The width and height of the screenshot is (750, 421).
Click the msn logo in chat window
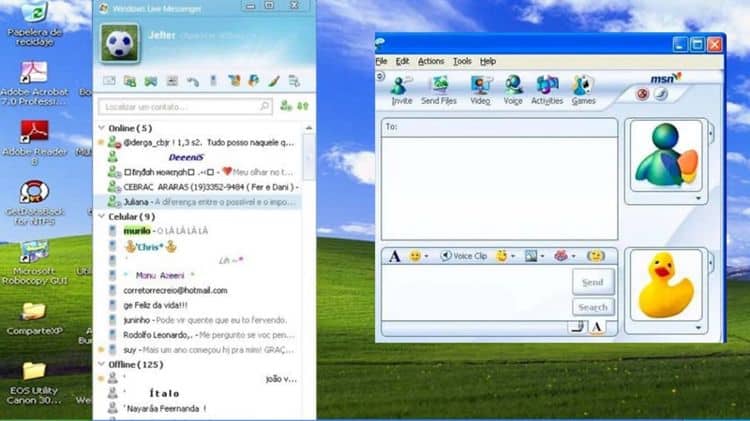click(x=666, y=78)
